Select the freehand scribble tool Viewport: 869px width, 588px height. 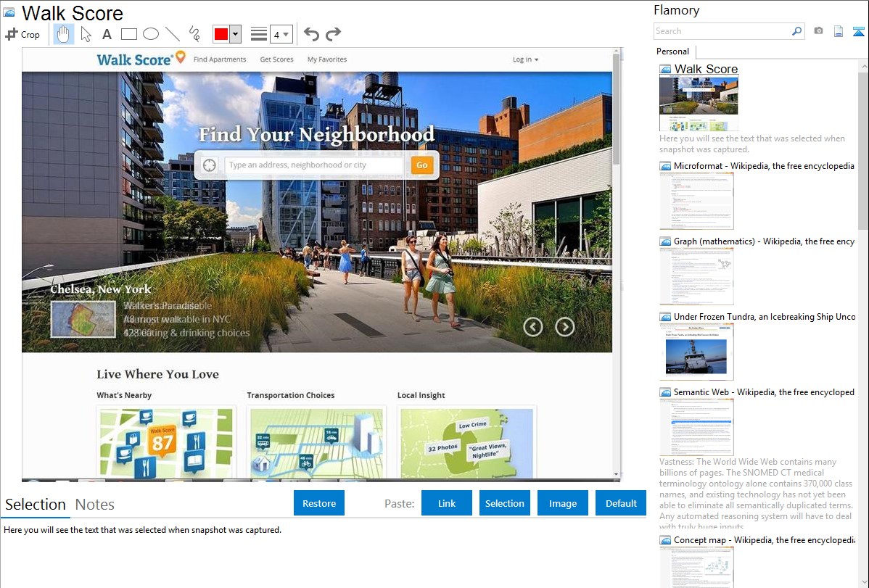click(194, 34)
